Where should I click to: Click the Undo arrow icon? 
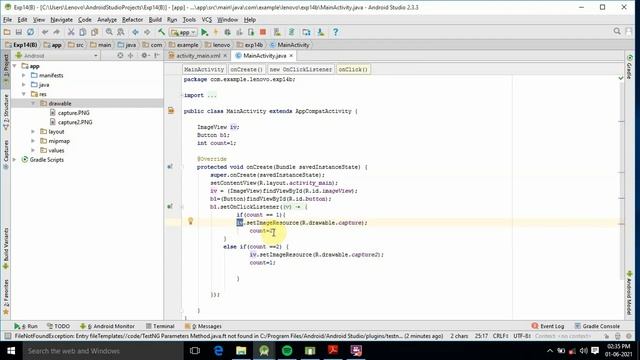[45, 32]
